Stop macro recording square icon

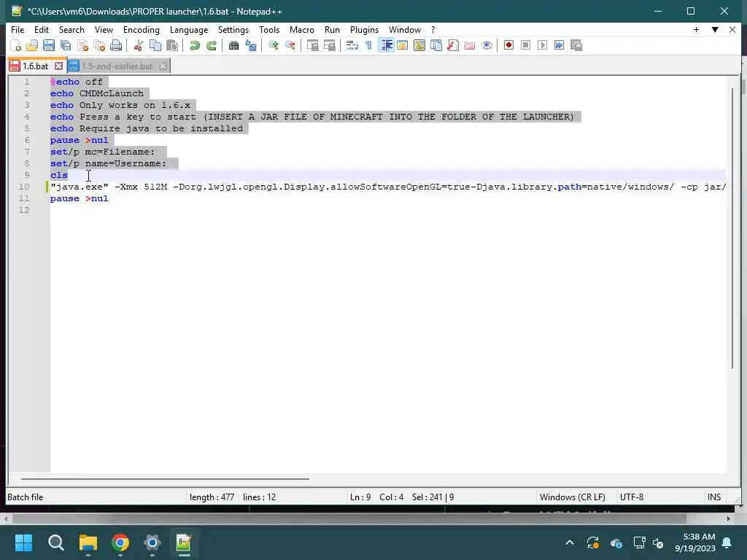(525, 45)
